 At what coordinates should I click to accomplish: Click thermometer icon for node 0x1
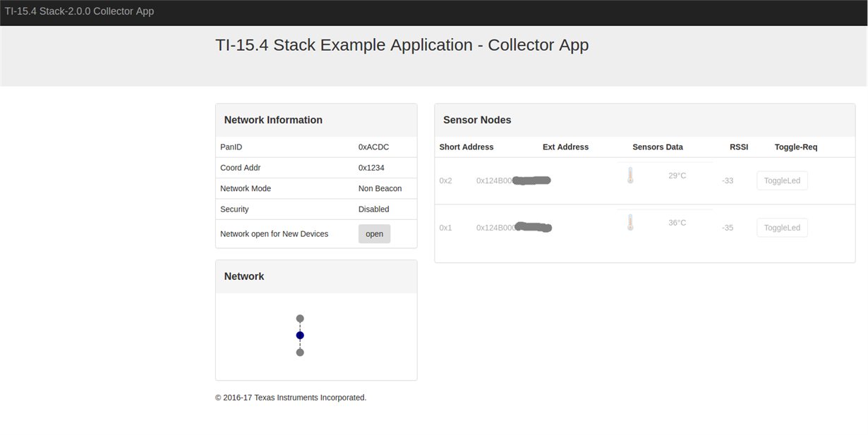tap(630, 223)
